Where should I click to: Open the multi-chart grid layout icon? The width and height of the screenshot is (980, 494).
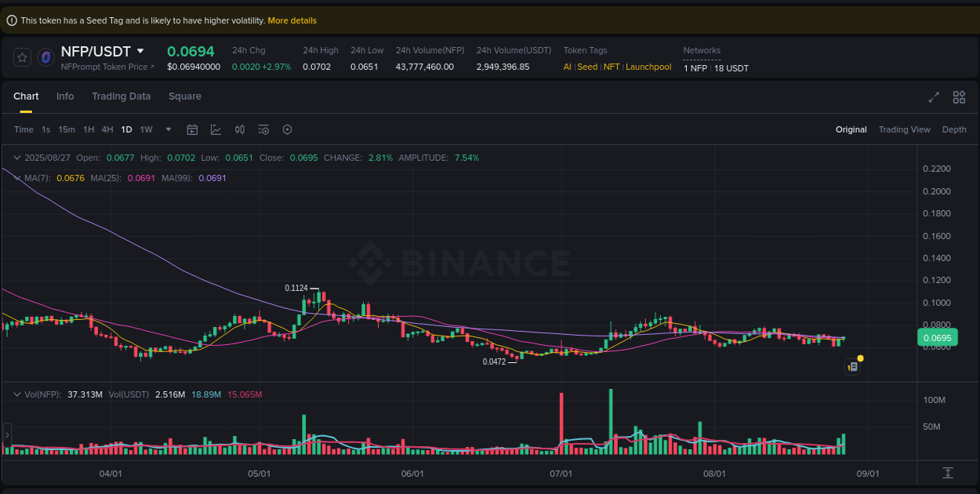959,96
